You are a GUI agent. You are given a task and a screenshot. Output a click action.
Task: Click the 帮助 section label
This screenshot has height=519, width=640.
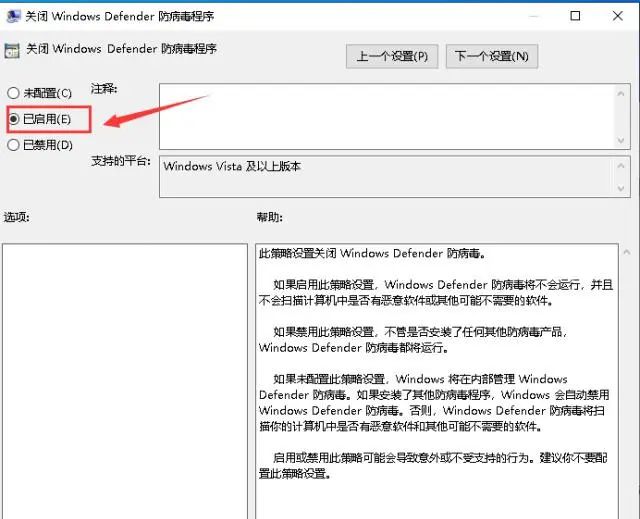tap(269, 217)
